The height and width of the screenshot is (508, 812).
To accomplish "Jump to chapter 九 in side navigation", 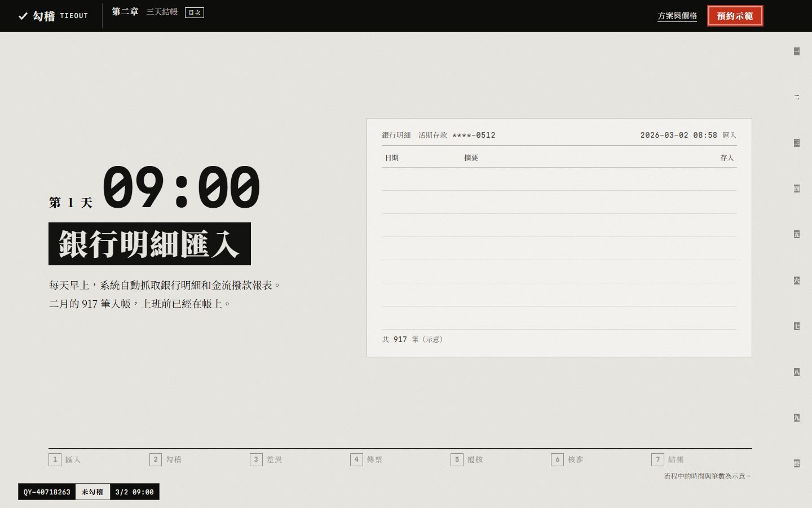I will tap(797, 418).
